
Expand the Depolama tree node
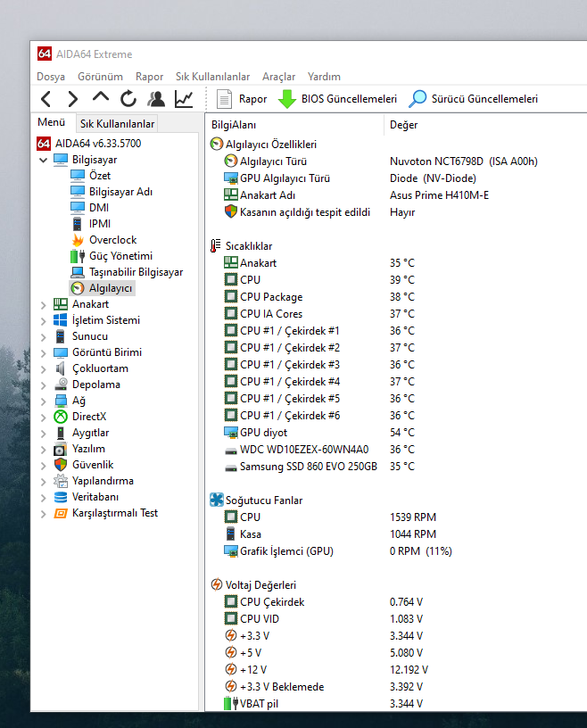pos(44,385)
